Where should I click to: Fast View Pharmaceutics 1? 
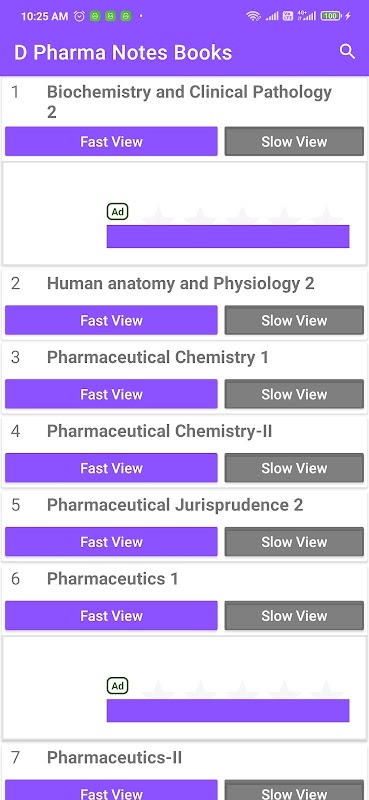click(x=111, y=616)
